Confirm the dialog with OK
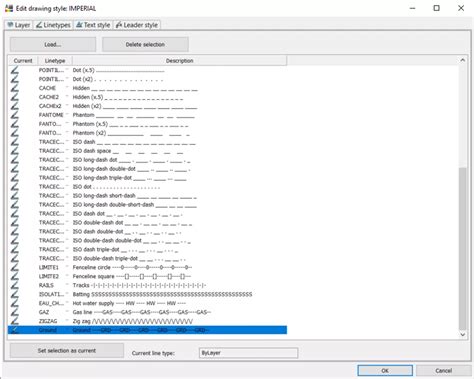The width and height of the screenshot is (474, 379). coord(385,371)
